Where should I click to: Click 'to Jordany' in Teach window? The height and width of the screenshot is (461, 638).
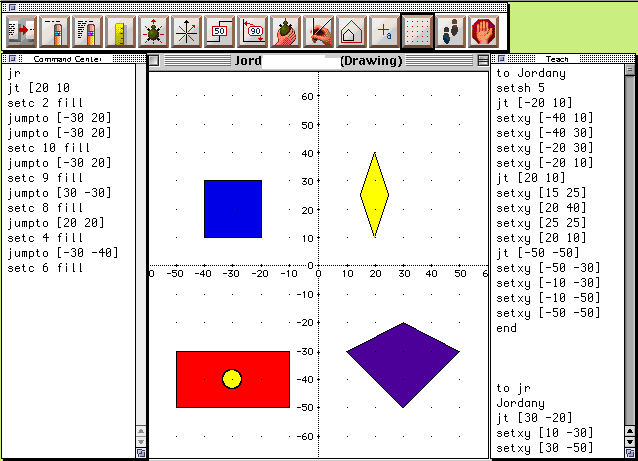[x=531, y=73]
